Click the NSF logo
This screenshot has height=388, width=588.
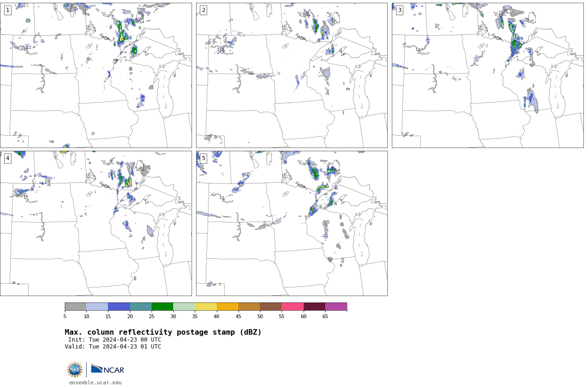coord(75,370)
